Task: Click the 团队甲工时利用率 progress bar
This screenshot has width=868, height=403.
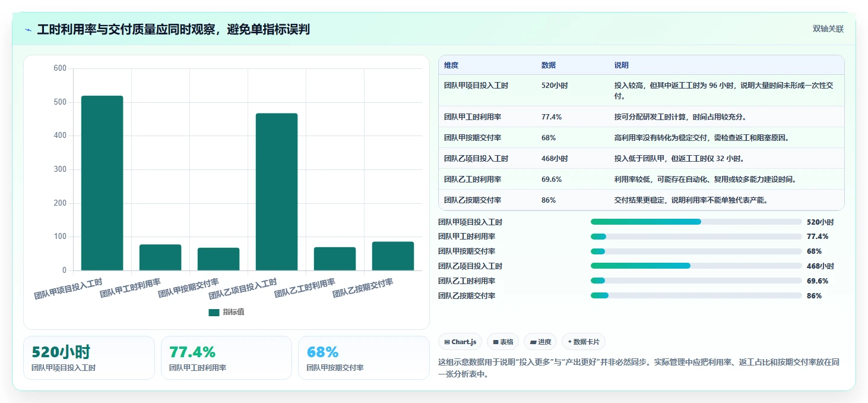Action: pos(696,237)
